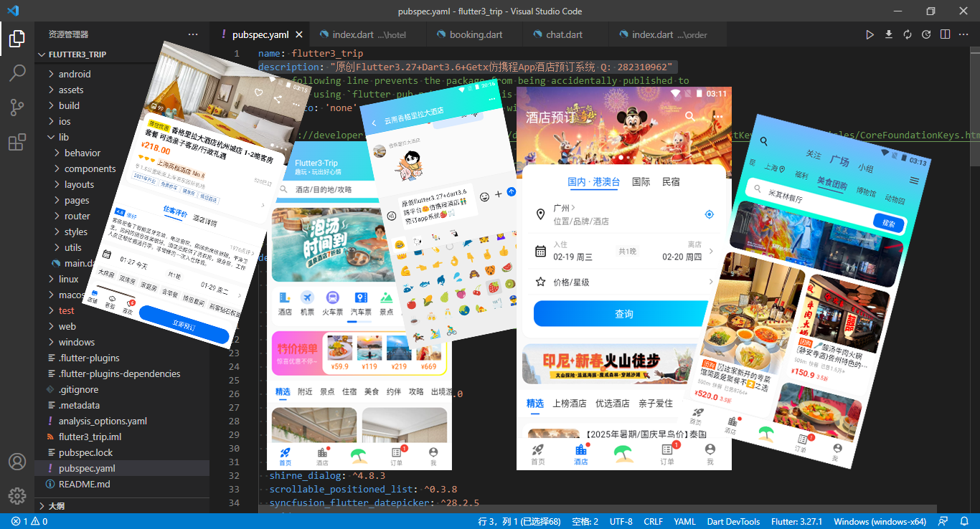Toggle the Explorer sidebar visibility
This screenshot has height=529, width=980.
[17, 39]
